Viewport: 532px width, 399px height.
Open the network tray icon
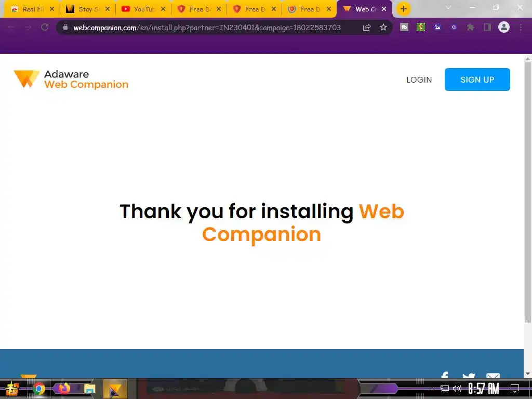click(x=445, y=389)
